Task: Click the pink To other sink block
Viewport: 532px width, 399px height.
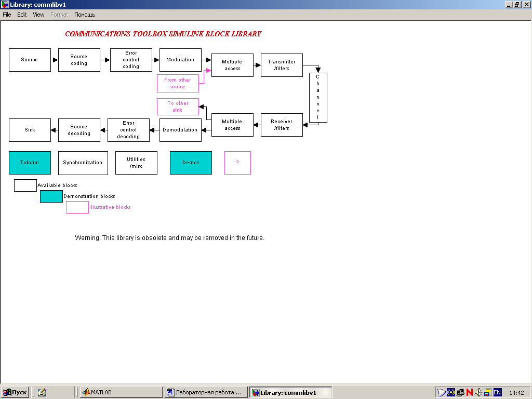Action: click(178, 107)
